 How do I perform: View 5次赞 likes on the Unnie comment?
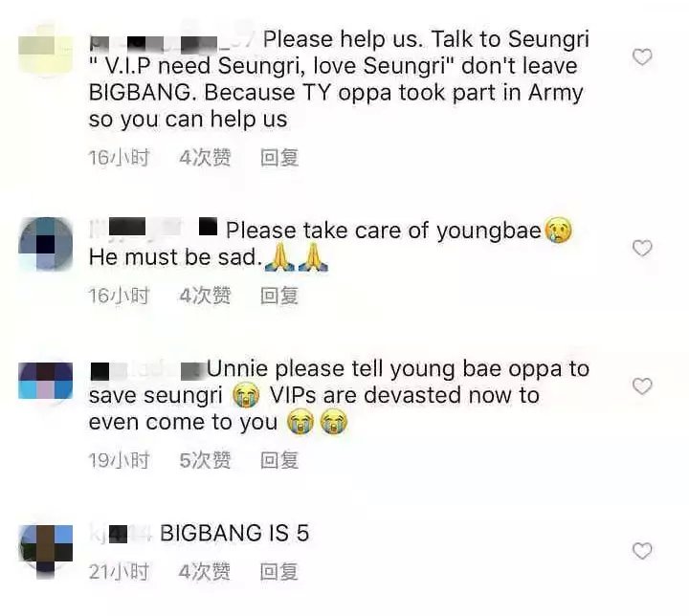click(x=205, y=460)
